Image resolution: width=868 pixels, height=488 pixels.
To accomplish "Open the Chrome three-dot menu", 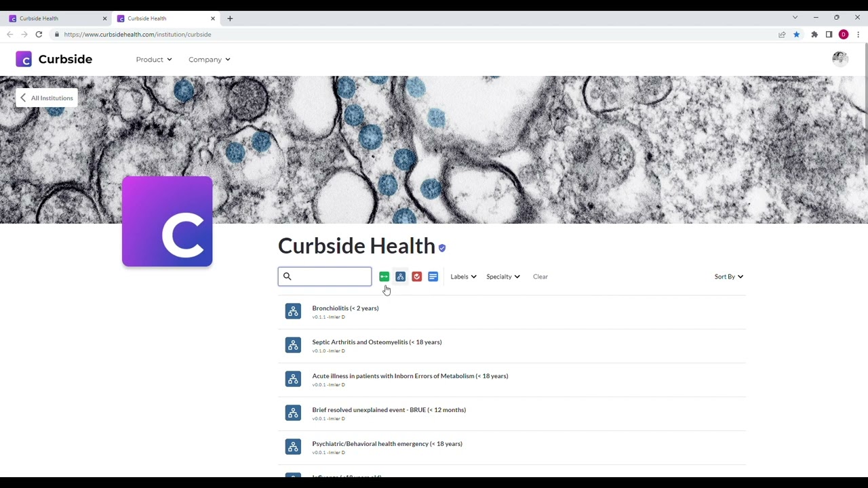I will (859, 35).
